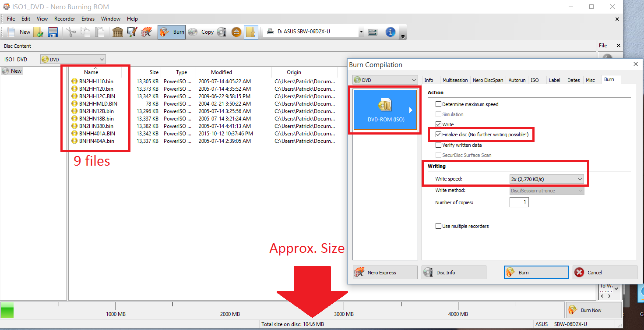This screenshot has height=330, width=644.
Task: Click the flaming Nero Express toolbar icon
Action: [146, 32]
